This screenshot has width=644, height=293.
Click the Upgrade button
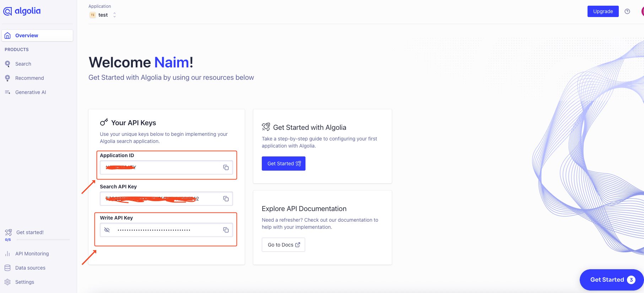(x=603, y=11)
